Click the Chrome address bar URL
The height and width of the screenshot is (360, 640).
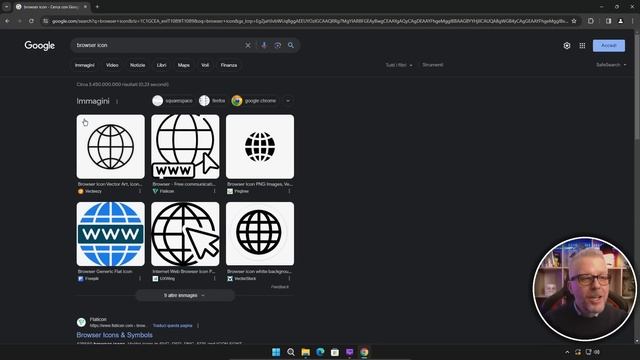pyautogui.click(x=309, y=21)
